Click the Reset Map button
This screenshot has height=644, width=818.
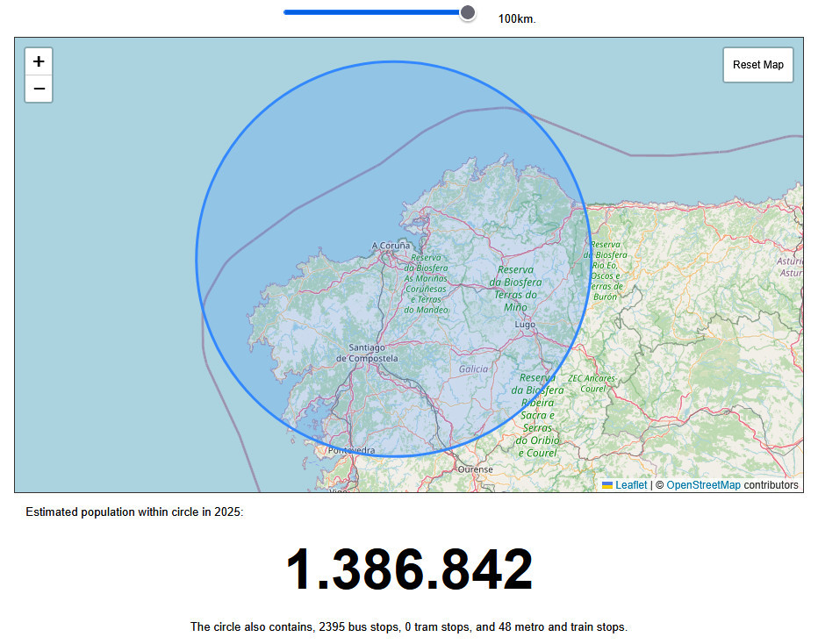[x=758, y=65]
